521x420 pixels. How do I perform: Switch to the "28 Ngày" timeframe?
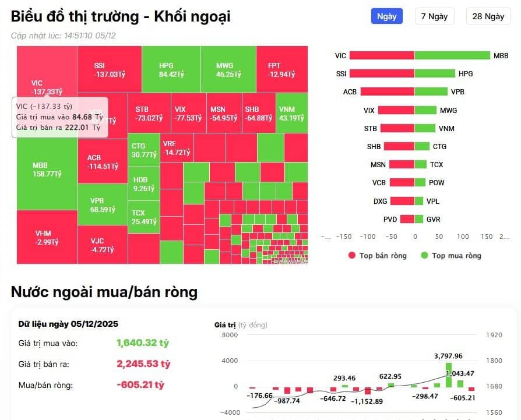(x=488, y=16)
